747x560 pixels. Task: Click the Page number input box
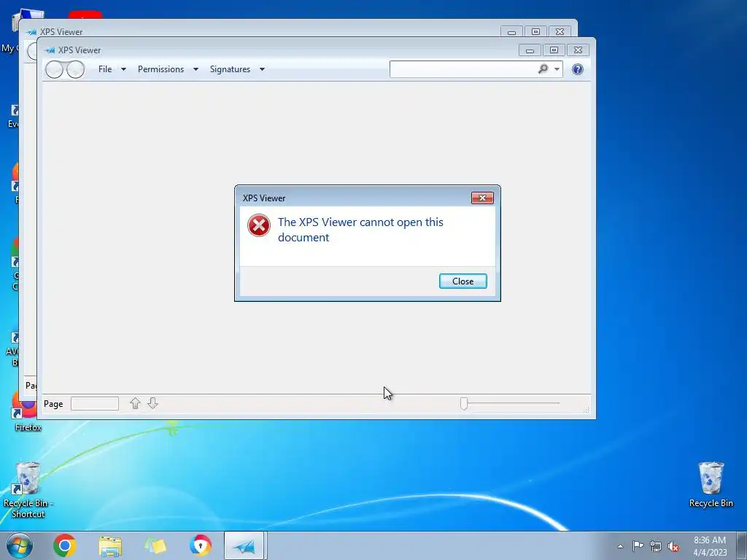(x=94, y=403)
